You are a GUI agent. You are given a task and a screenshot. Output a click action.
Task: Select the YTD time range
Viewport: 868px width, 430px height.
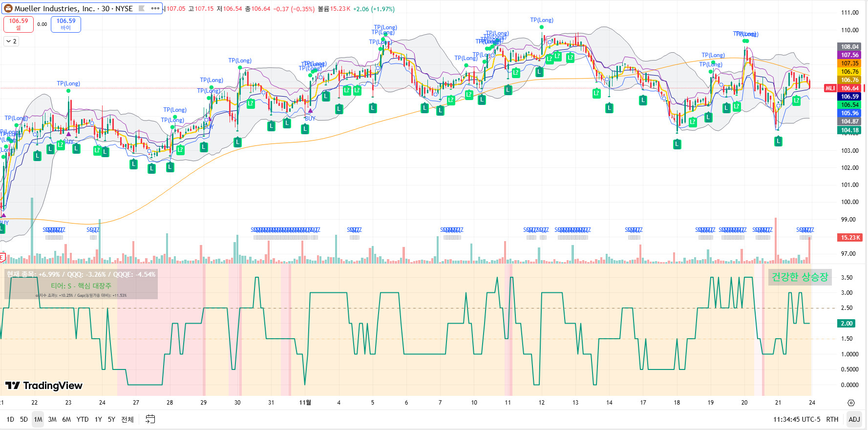(83, 419)
